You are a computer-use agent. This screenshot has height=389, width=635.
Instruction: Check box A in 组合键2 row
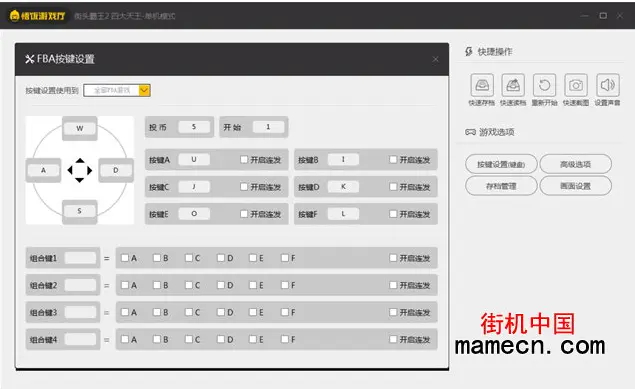(125, 285)
